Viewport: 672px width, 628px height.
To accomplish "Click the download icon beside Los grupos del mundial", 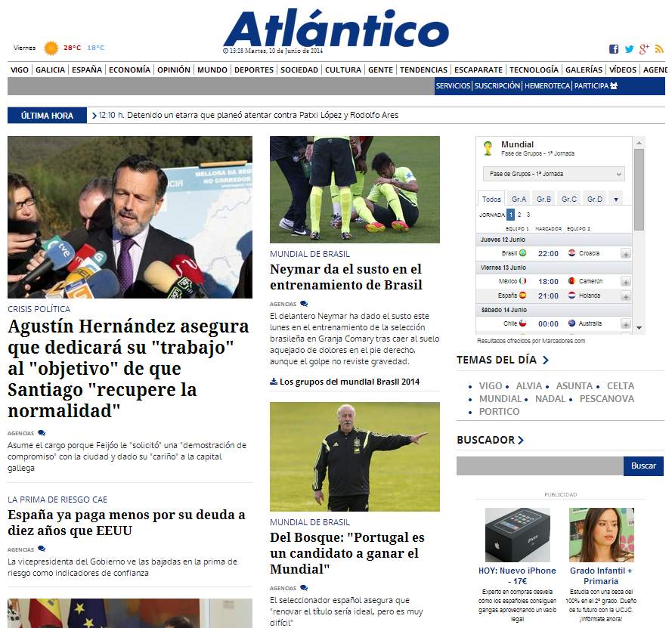I will [274, 381].
